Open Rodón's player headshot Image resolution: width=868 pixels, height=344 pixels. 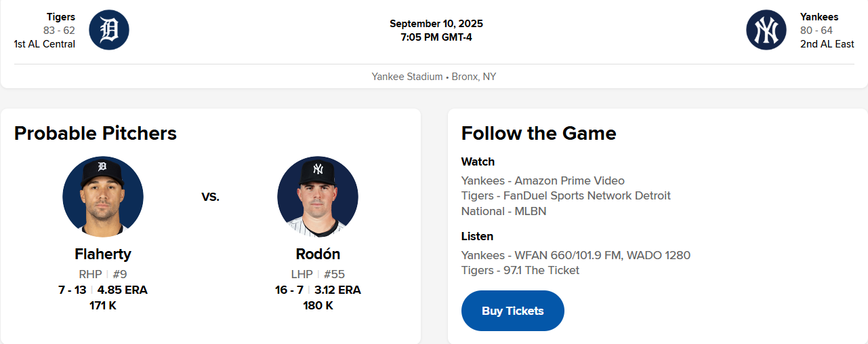tap(318, 197)
